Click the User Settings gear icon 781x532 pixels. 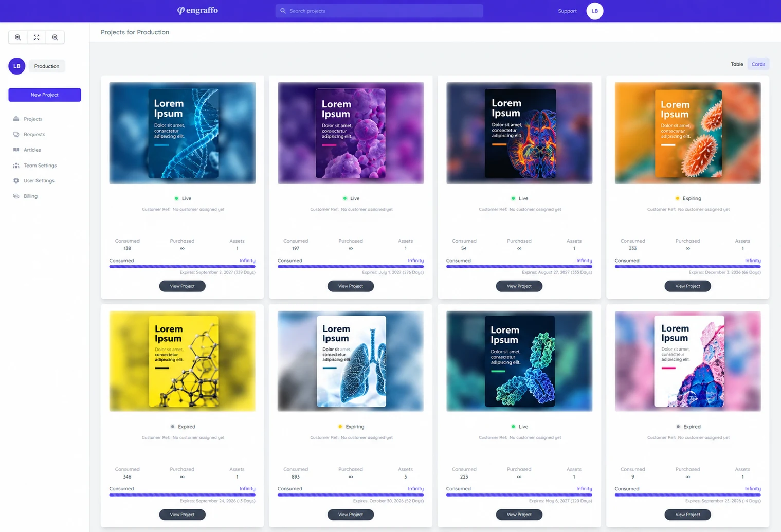(x=16, y=180)
